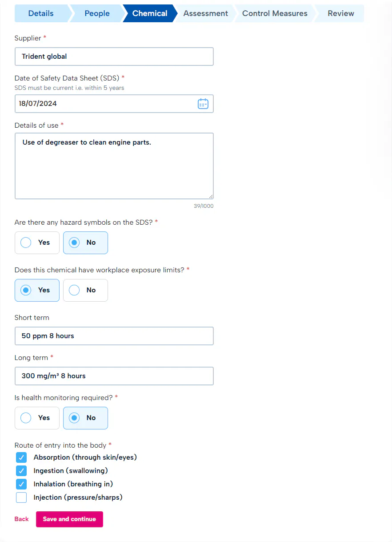The width and height of the screenshot is (392, 542).
Task: Go to the Details step tab
Action: (x=41, y=13)
